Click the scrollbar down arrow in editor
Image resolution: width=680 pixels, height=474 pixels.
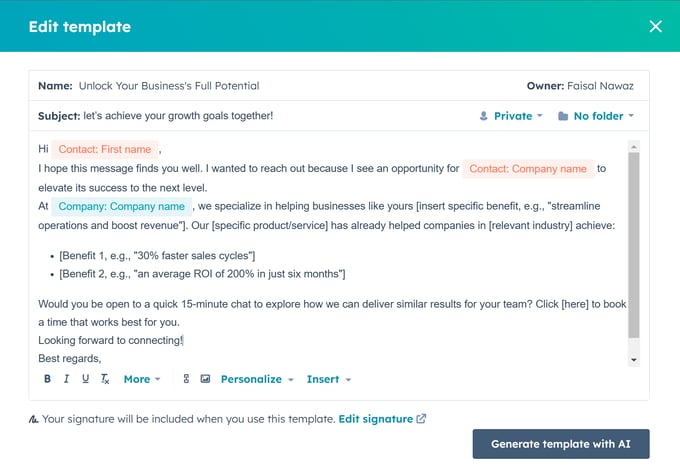tap(634, 360)
